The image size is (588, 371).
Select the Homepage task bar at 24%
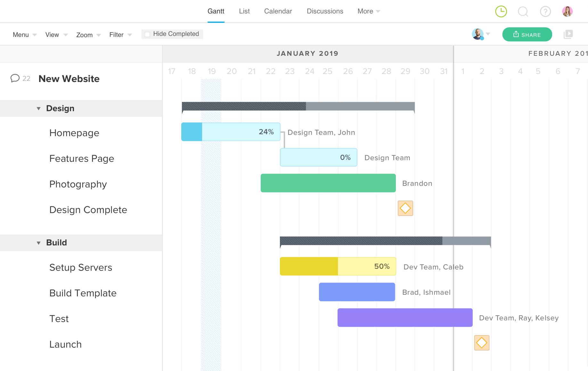[231, 132]
